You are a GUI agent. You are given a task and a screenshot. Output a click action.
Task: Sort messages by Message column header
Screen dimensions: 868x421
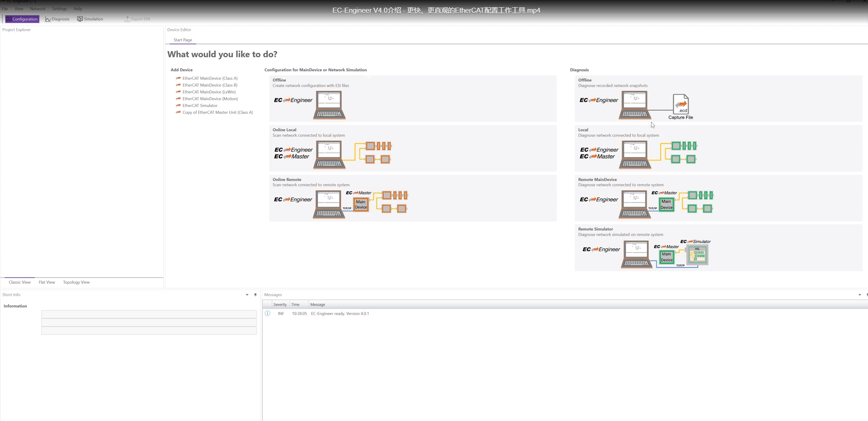[x=317, y=305]
